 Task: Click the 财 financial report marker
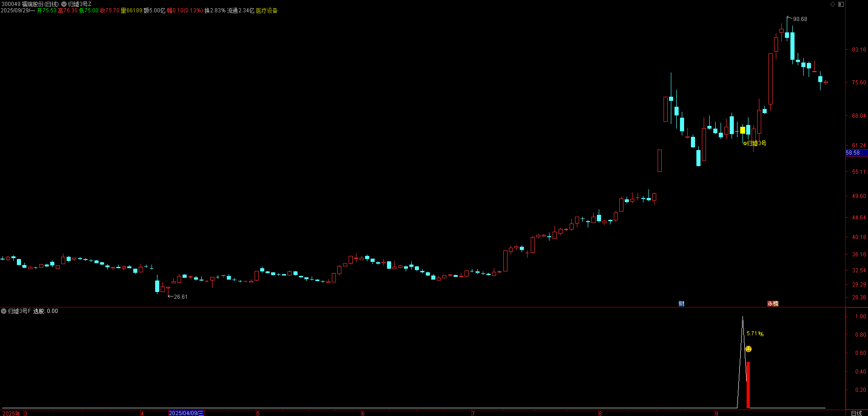pos(681,304)
